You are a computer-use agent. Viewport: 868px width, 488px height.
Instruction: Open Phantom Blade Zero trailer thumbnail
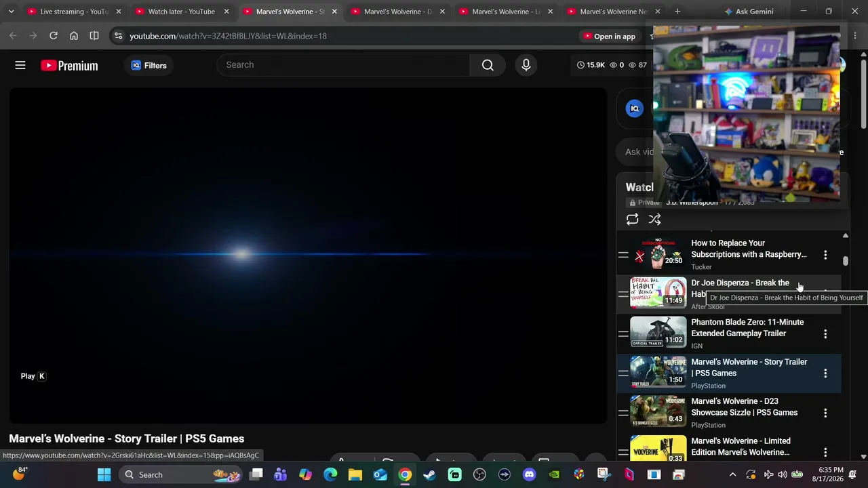tap(658, 333)
